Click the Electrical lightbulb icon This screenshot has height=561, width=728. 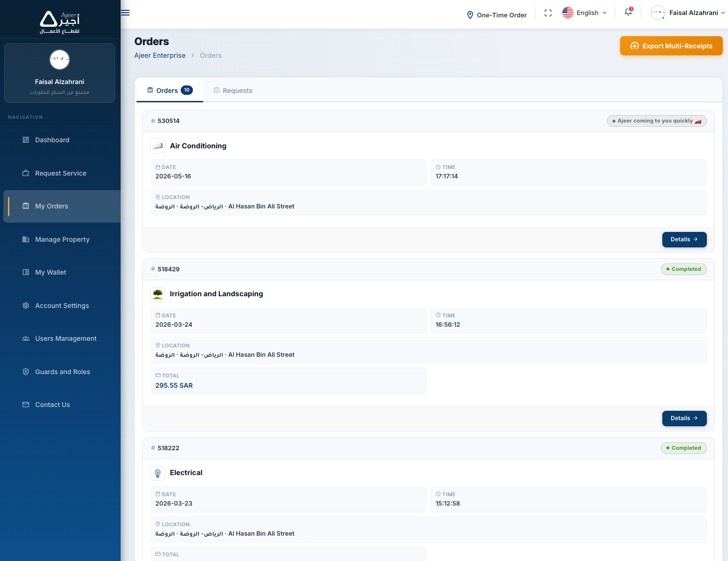point(158,473)
